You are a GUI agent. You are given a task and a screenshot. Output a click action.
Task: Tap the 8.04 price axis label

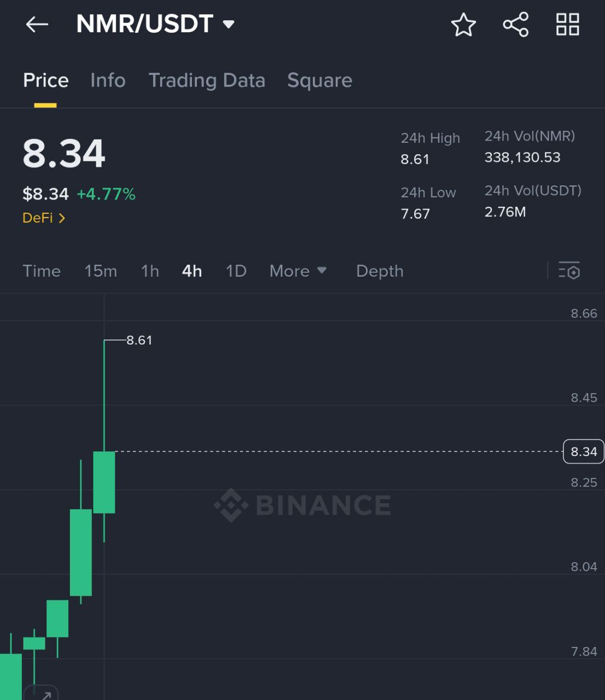click(584, 567)
